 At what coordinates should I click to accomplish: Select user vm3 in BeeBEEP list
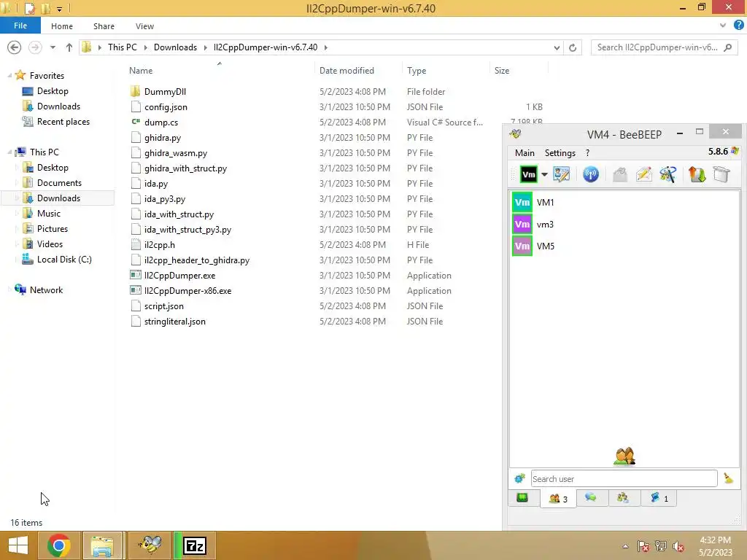point(625,225)
